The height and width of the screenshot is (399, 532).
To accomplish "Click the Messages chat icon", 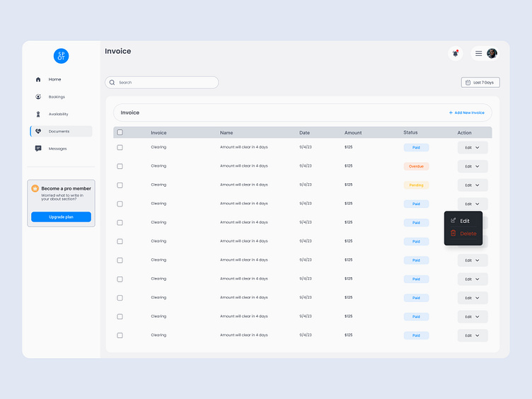I will pos(38,149).
